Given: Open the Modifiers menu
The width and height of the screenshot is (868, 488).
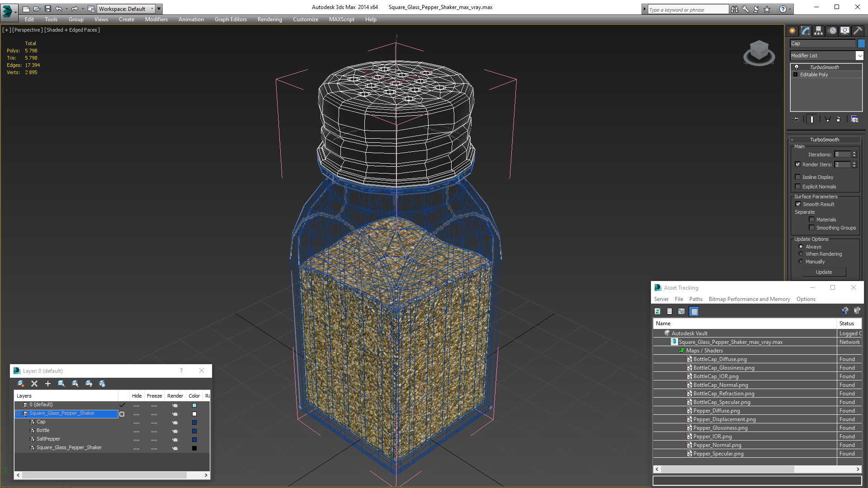Looking at the screenshot, I should 156,19.
